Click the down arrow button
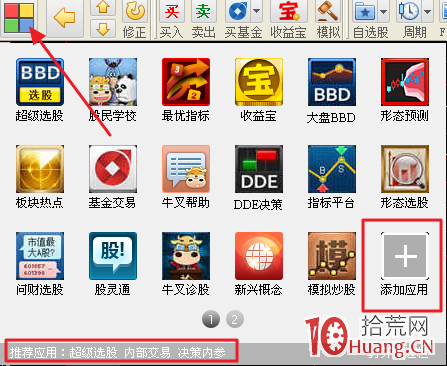 coord(103,29)
